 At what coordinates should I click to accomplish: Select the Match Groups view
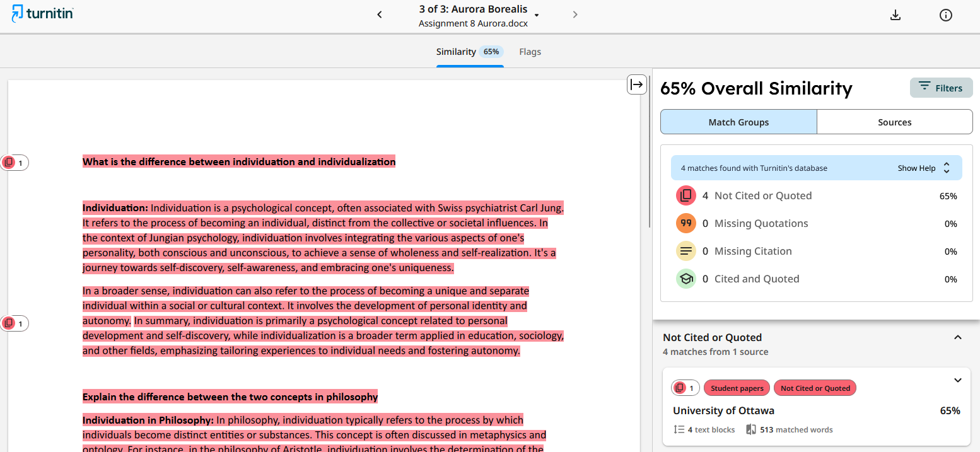coord(738,122)
